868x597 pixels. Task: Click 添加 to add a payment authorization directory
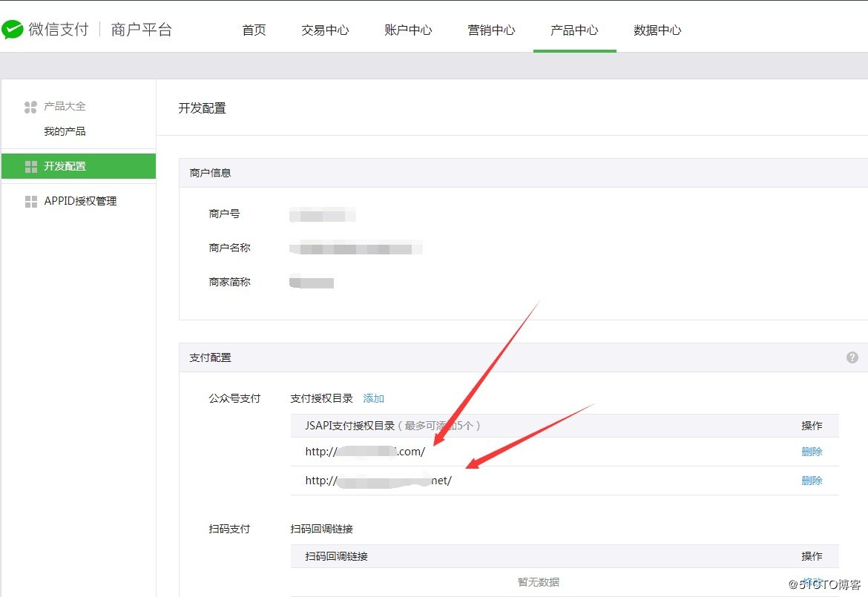click(x=373, y=398)
